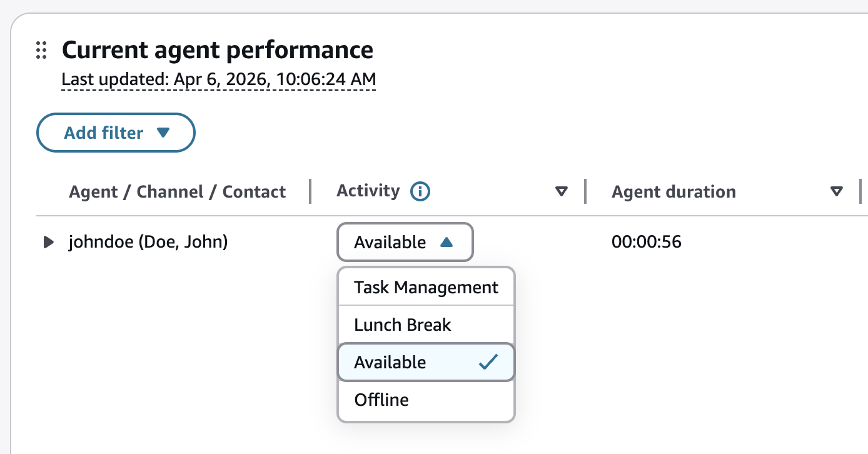
Task: Click the Activity column header label
Action: tap(368, 191)
